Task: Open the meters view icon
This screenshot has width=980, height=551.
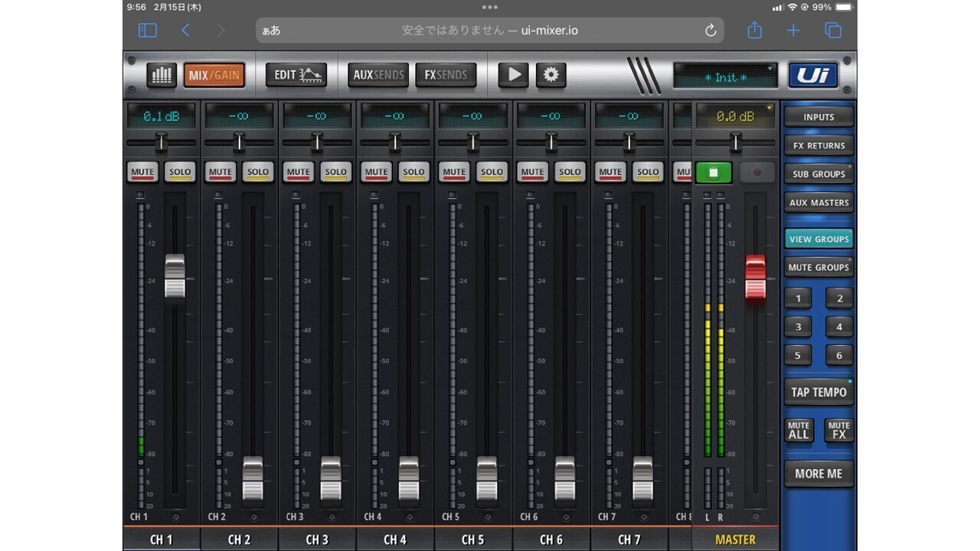Action: [x=162, y=75]
